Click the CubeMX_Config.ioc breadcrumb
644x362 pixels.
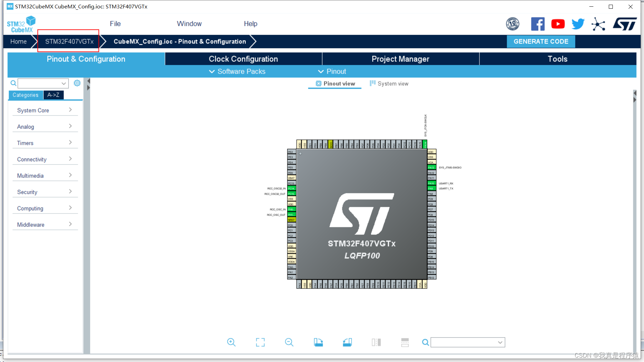coord(180,42)
